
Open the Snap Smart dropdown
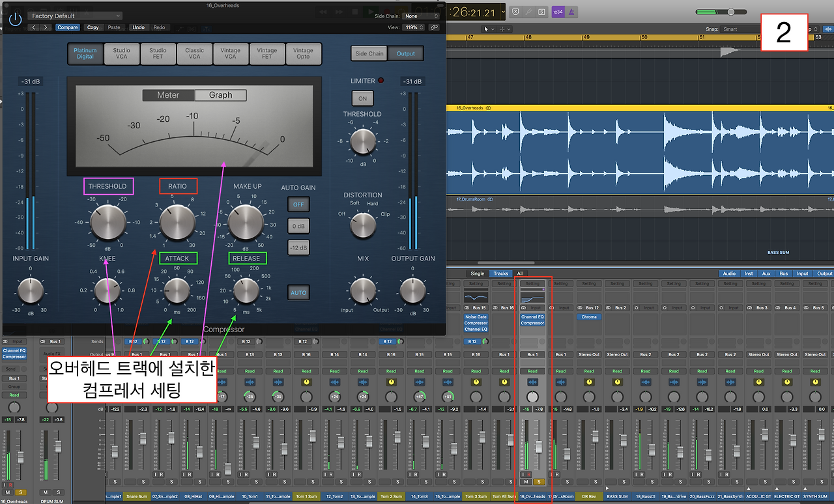coord(740,29)
